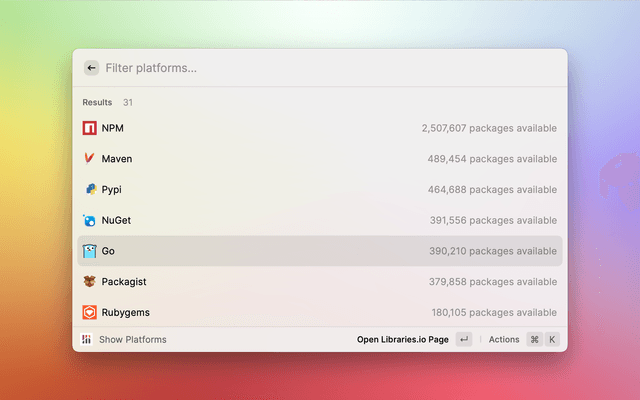
Task: Click the NPM logo icon
Action: pyautogui.click(x=89, y=128)
